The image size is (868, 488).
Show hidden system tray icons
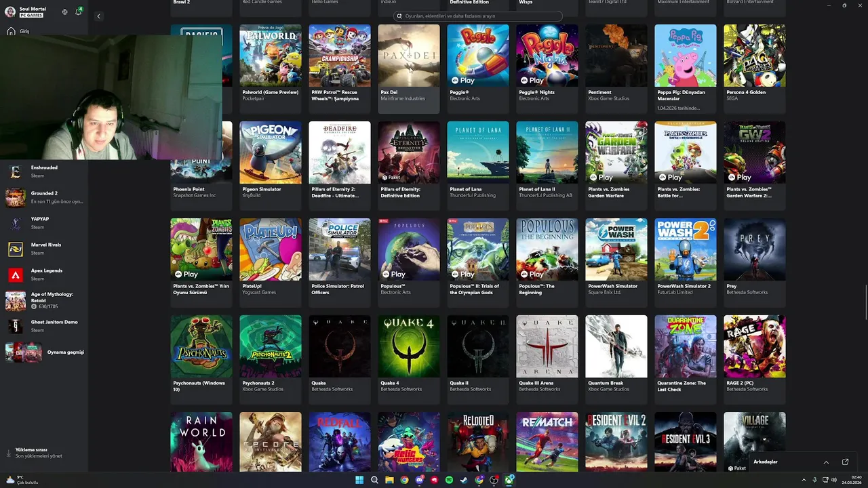click(804, 480)
